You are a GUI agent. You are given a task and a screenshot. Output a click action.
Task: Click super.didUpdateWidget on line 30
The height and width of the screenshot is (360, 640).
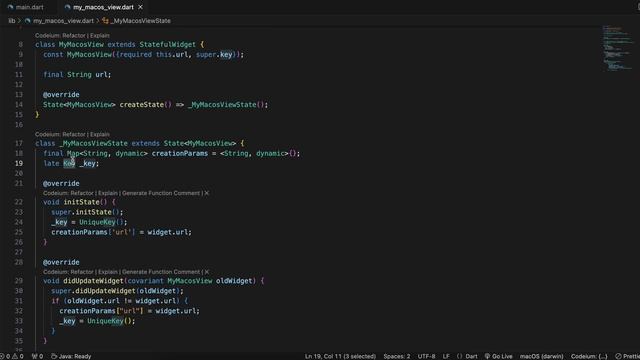coord(93,291)
